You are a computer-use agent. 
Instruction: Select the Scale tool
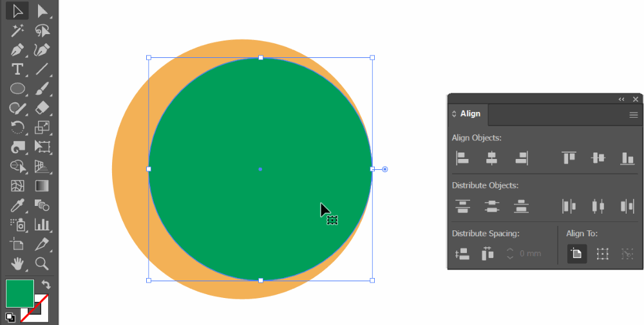[43, 127]
